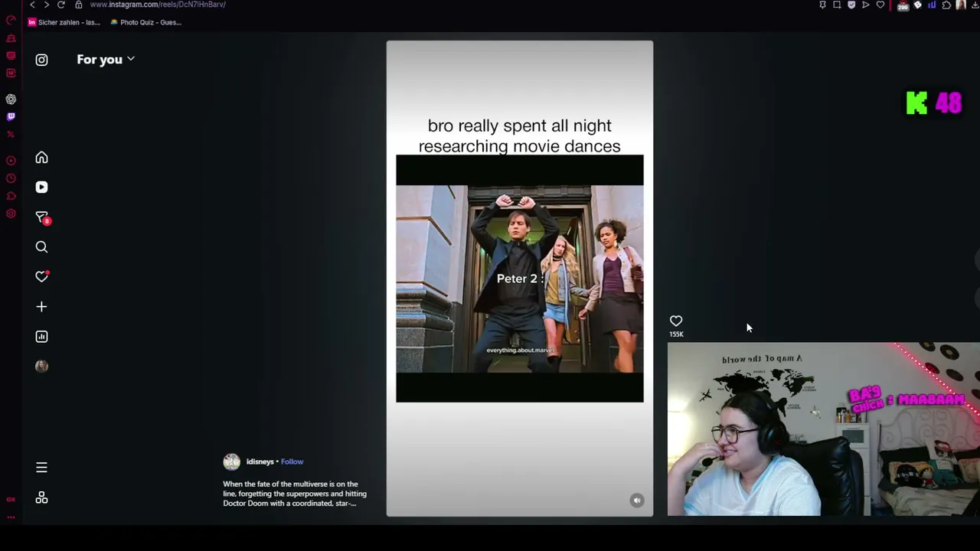Open the idisneys profile name
This screenshot has width=980, height=551.
(260, 461)
